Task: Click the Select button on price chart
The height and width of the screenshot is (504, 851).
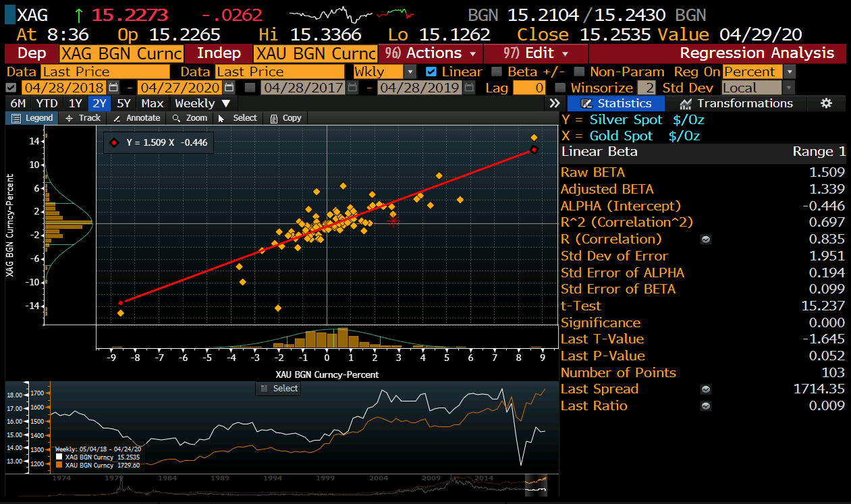Action: pos(279,389)
